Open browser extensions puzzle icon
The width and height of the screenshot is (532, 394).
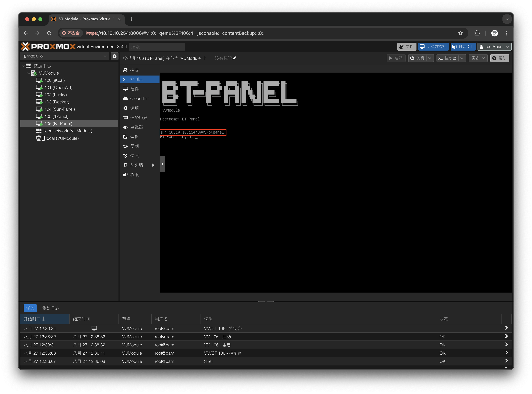[477, 33]
